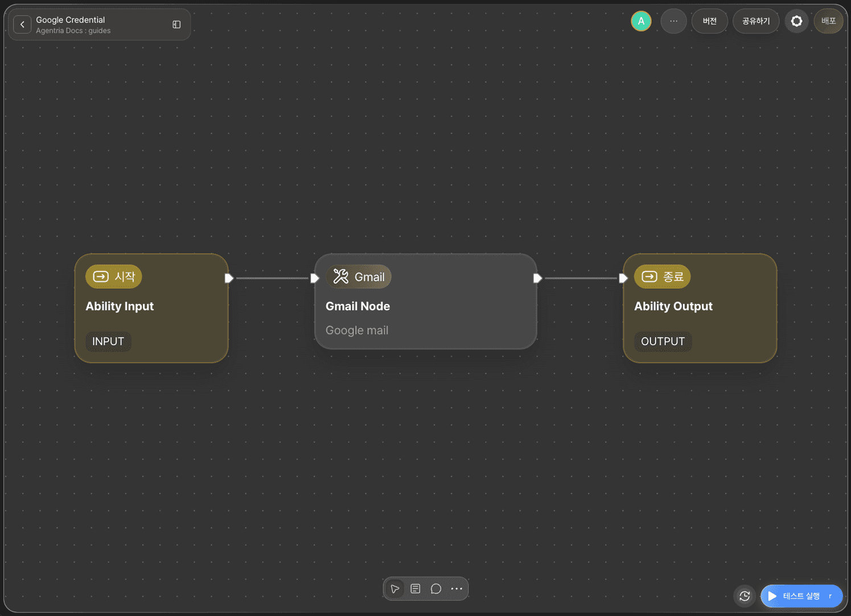Open the 버전 version button
The width and height of the screenshot is (851, 616).
(709, 21)
